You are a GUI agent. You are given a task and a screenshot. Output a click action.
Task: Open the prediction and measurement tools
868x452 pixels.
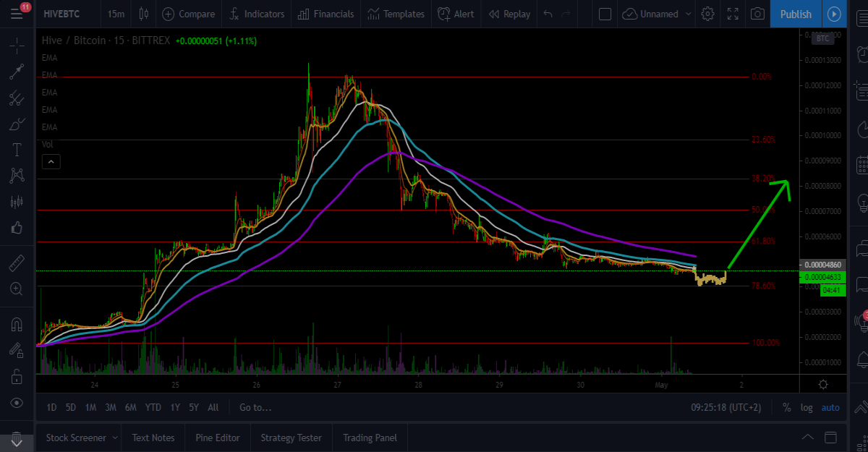17,201
